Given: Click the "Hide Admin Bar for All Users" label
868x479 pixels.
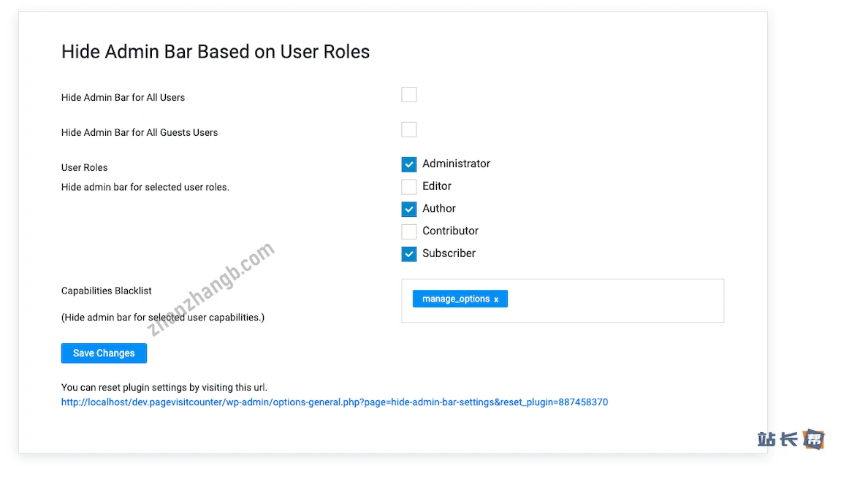Looking at the screenshot, I should point(123,98).
